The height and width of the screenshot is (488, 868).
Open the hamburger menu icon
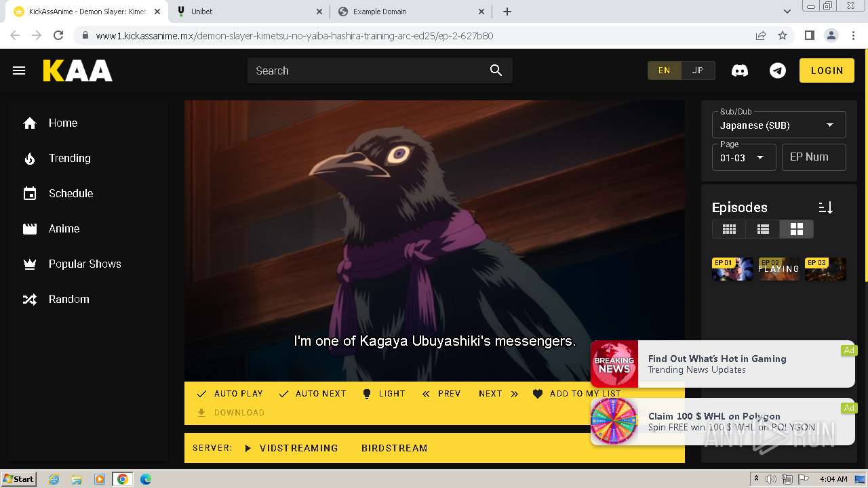(x=19, y=70)
